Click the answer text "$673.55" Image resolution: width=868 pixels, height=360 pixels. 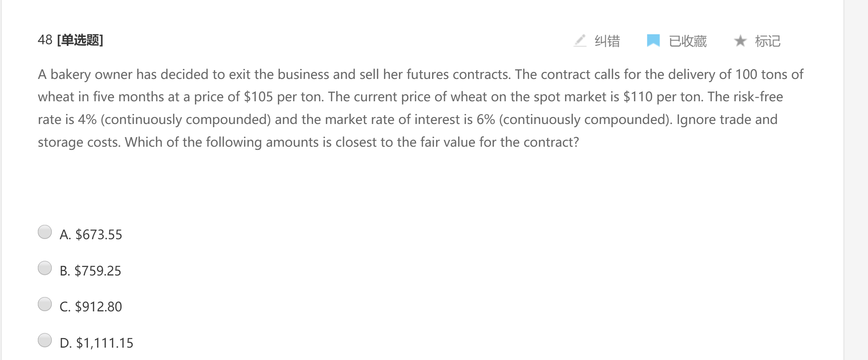(99, 234)
